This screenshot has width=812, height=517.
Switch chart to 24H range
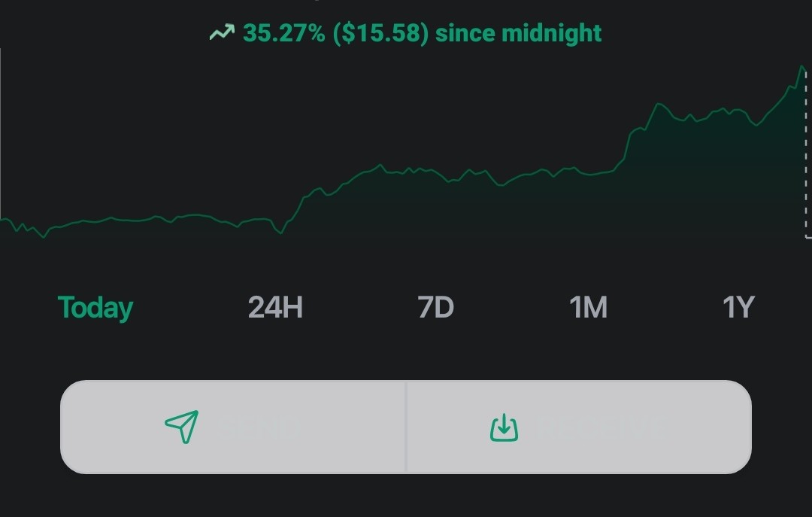pos(275,307)
